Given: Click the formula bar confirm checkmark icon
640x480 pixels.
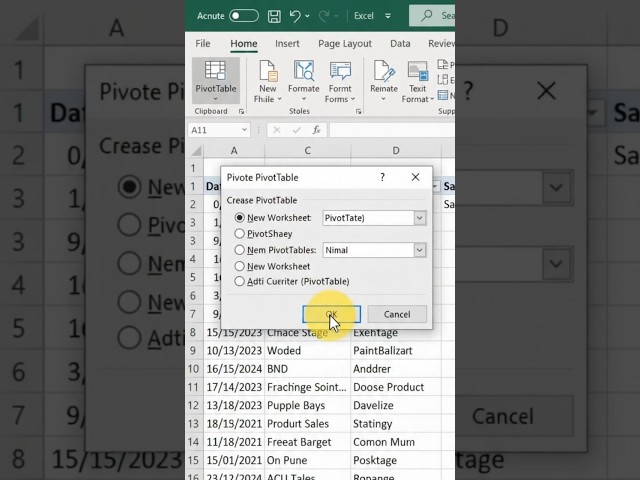Looking at the screenshot, I should 297,130.
